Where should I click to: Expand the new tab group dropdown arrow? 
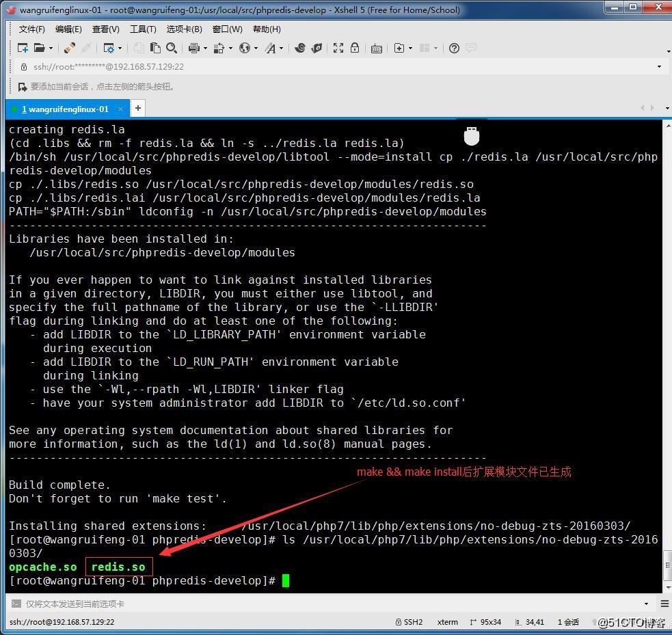(x=411, y=48)
